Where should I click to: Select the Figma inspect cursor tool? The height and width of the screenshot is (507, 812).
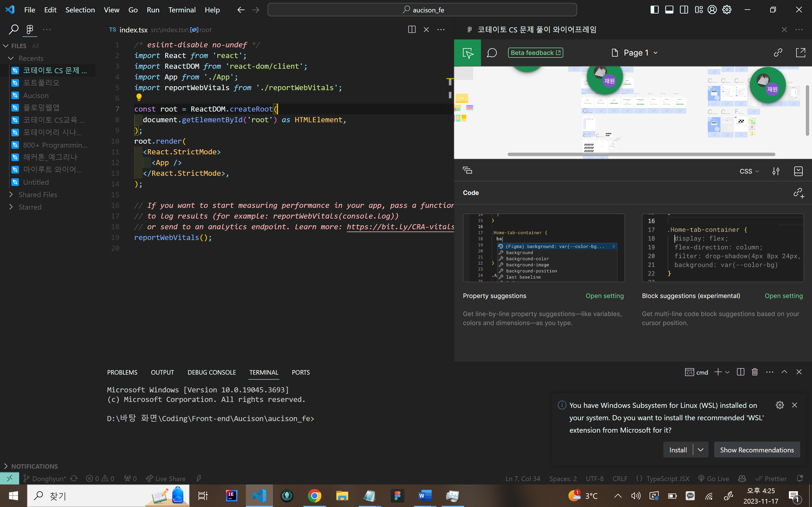467,53
